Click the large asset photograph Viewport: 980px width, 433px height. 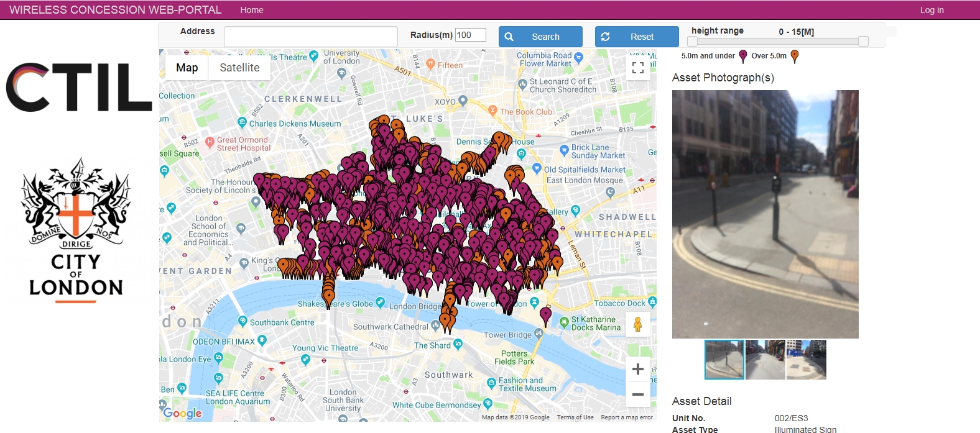pyautogui.click(x=765, y=214)
